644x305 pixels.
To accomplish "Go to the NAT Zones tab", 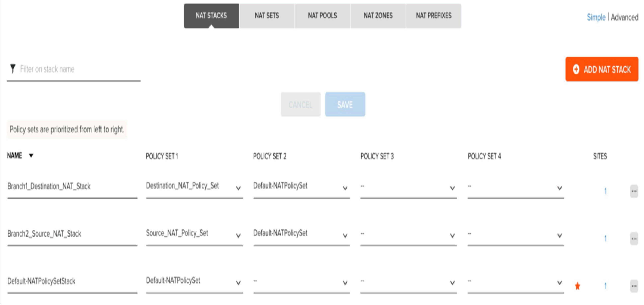I will pos(378,16).
